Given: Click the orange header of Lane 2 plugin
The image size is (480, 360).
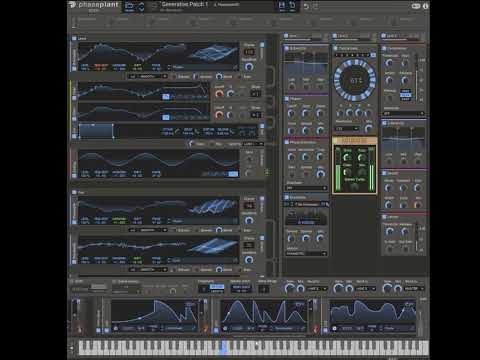Looking at the screenshot, I should point(355,141).
